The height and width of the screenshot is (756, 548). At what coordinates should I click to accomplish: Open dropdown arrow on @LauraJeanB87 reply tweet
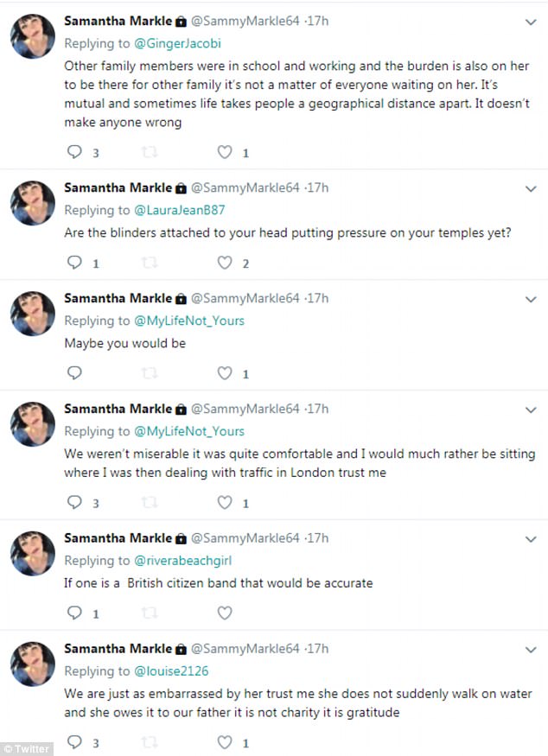[531, 189]
